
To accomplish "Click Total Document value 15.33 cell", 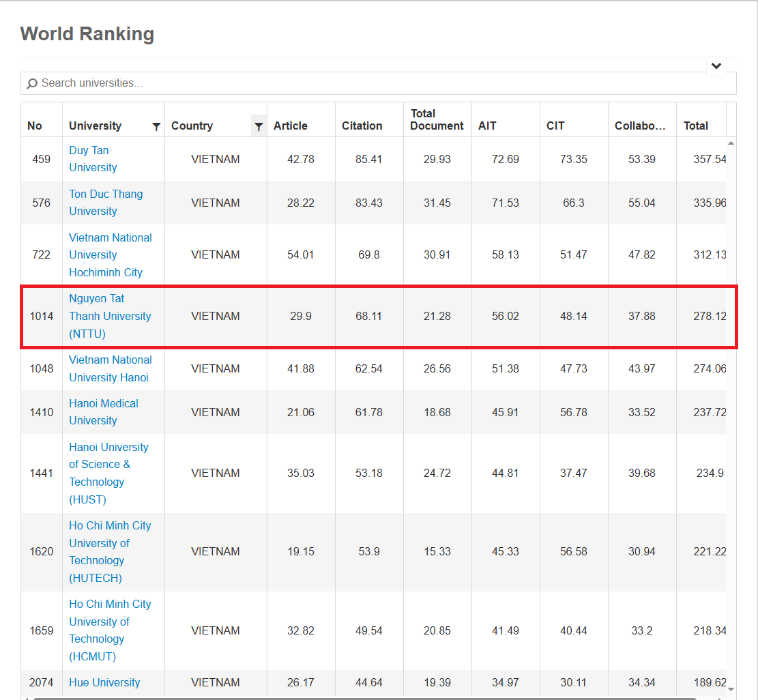I will pyautogui.click(x=437, y=551).
